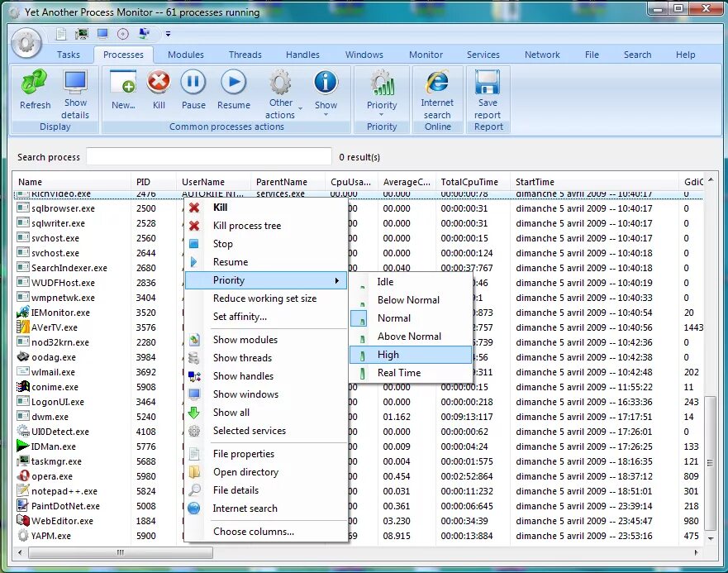Image resolution: width=728 pixels, height=573 pixels.
Task: Open the Network tab
Action: tap(542, 55)
